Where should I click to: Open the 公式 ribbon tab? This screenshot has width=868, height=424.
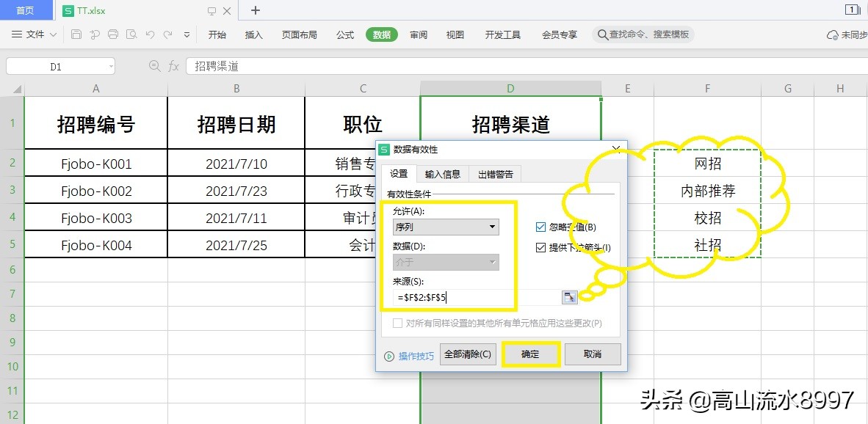345,34
